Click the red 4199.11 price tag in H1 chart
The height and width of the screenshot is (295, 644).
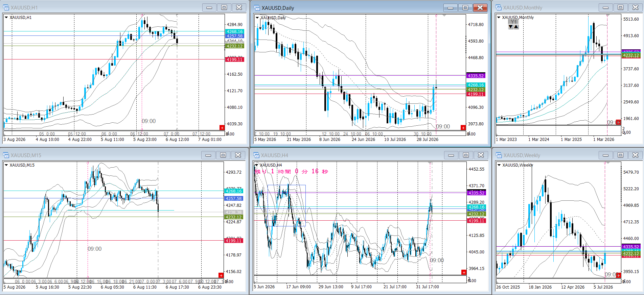(234, 59)
